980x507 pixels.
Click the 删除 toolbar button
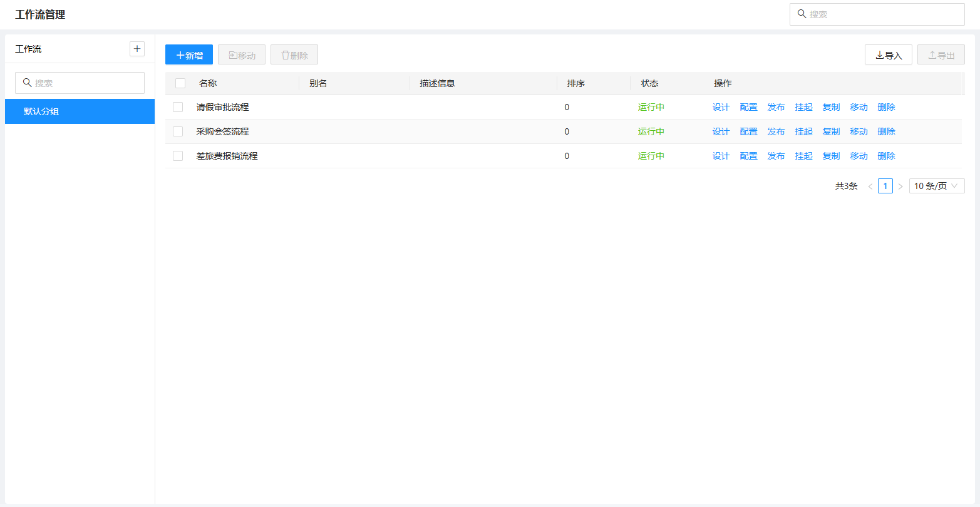point(294,55)
